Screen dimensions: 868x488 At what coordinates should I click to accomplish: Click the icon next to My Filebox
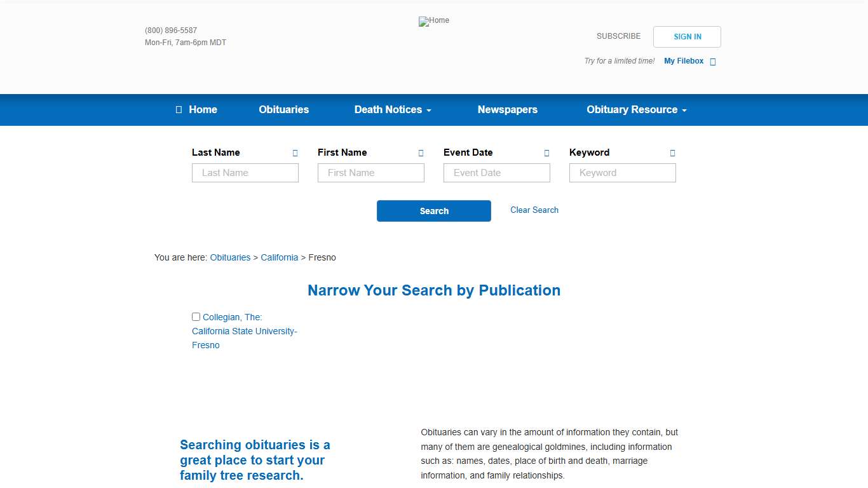[712, 62]
